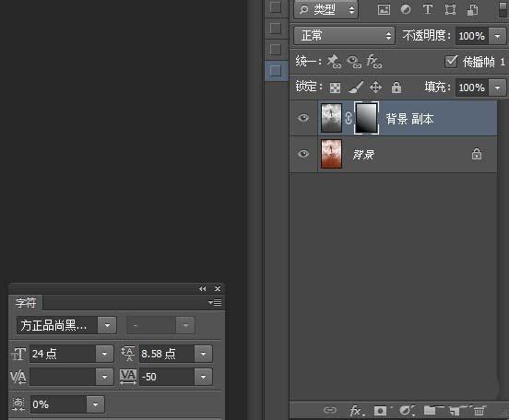Lock transparent pixels checkerboard icon

335,87
